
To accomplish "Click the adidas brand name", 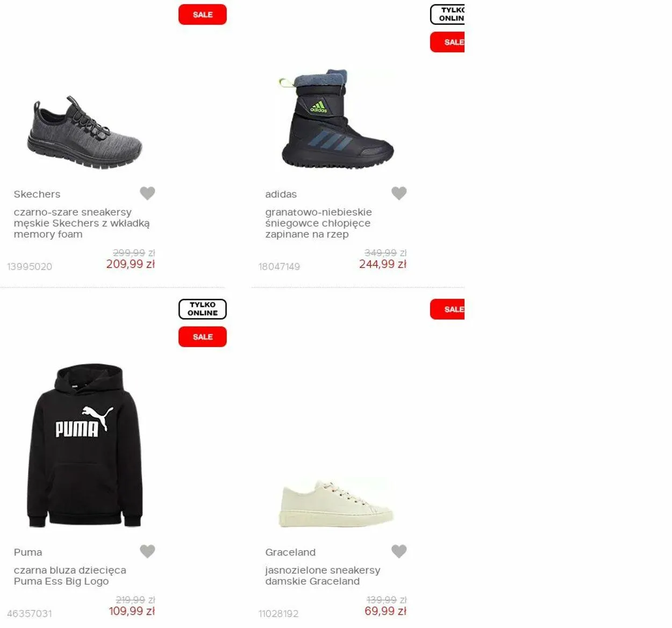I will 281,194.
